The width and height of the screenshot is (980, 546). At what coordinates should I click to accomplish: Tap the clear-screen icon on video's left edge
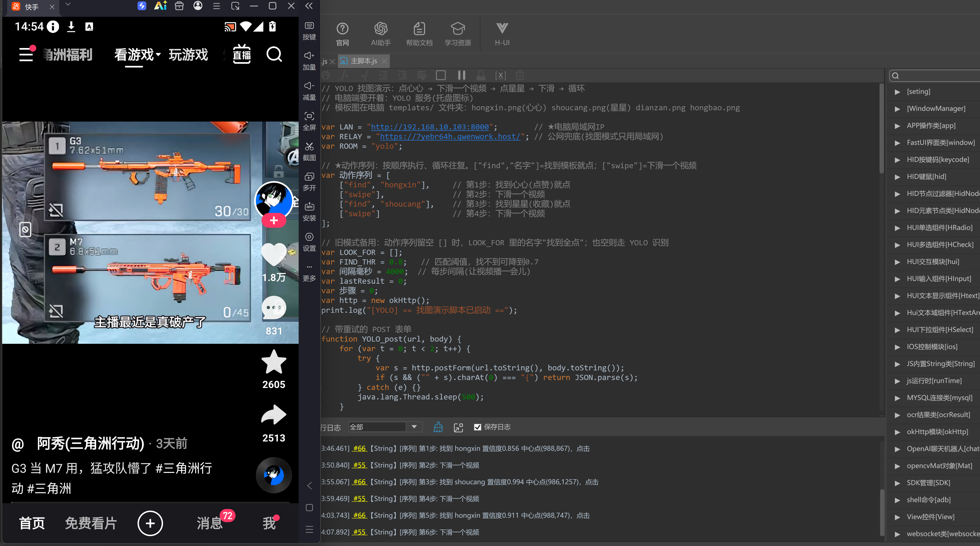click(25, 229)
